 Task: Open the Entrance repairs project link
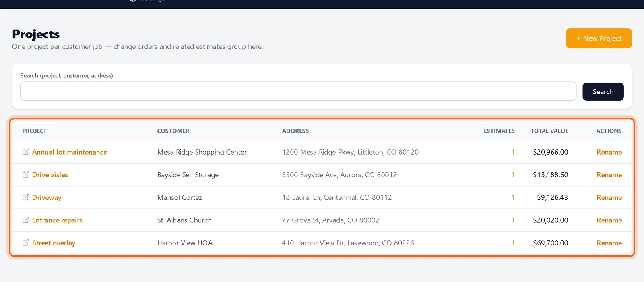(57, 220)
